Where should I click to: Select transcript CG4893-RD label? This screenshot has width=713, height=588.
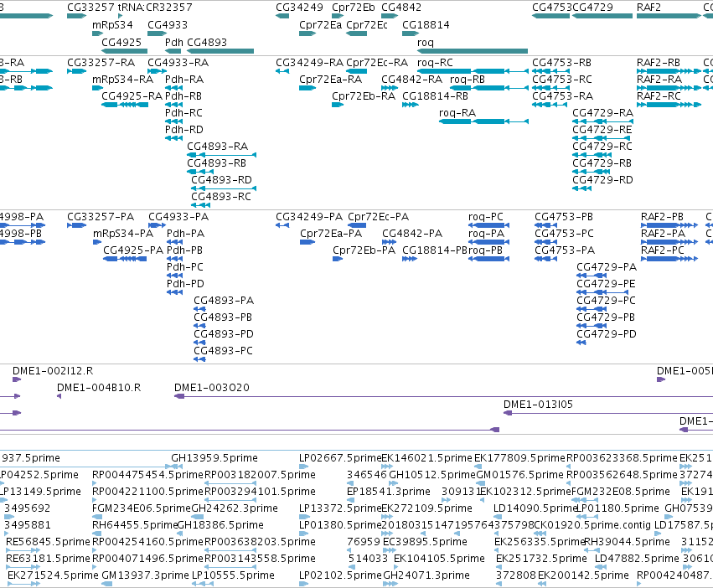point(221,179)
